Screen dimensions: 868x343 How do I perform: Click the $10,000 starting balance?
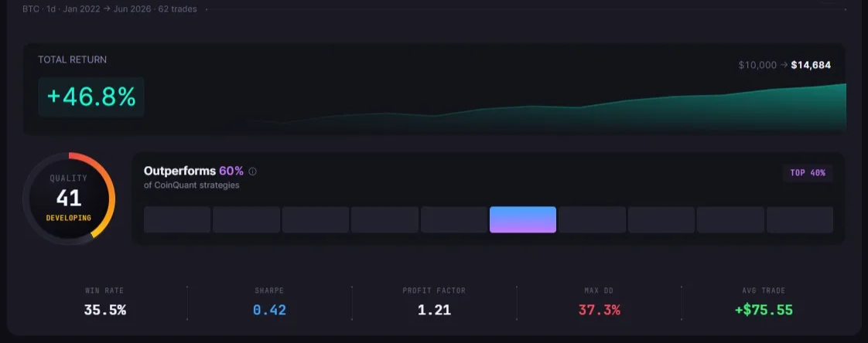[757, 66]
